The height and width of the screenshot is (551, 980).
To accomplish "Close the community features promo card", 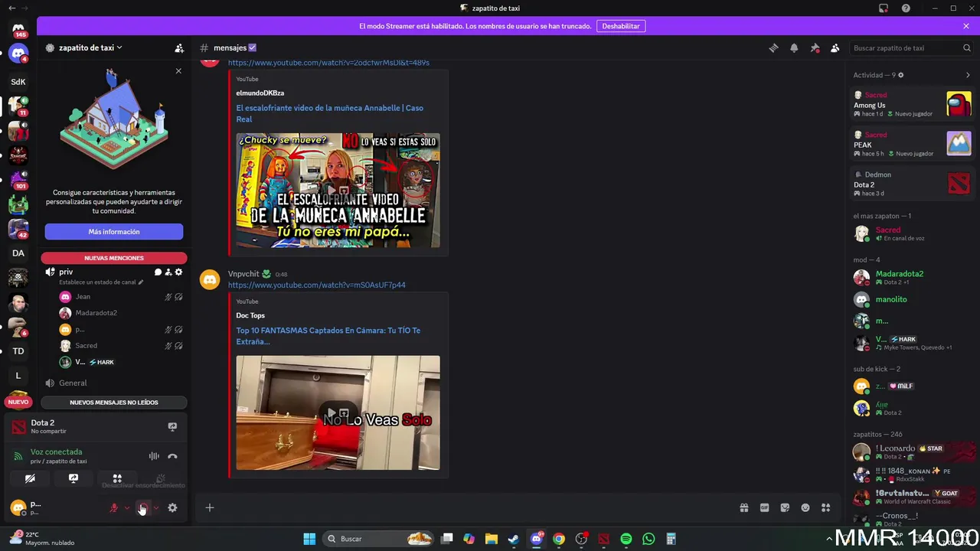I will (x=178, y=71).
